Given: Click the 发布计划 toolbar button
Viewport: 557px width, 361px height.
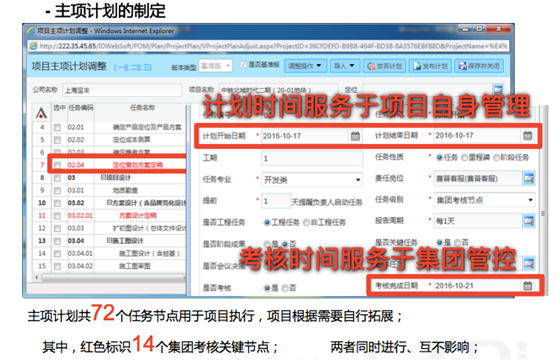Looking at the screenshot, I should [x=430, y=66].
